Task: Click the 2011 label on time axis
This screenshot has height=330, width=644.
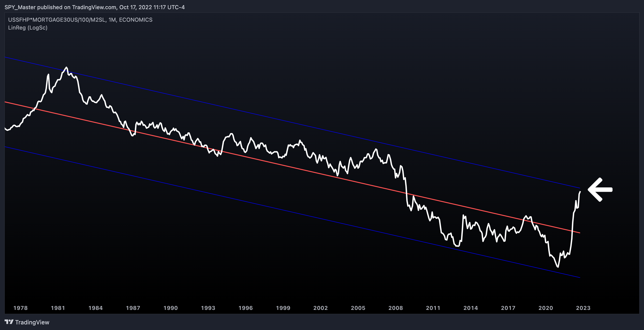Action: (x=433, y=308)
